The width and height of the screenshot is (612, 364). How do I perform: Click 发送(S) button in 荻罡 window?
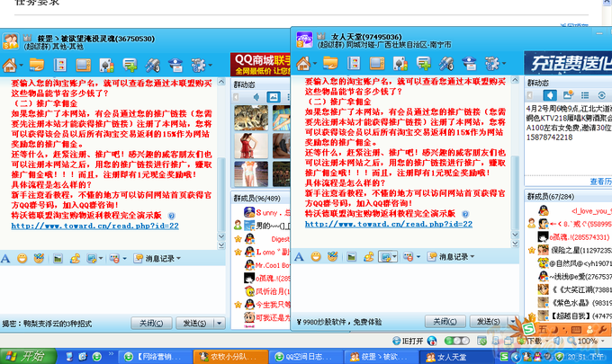tap(194, 323)
